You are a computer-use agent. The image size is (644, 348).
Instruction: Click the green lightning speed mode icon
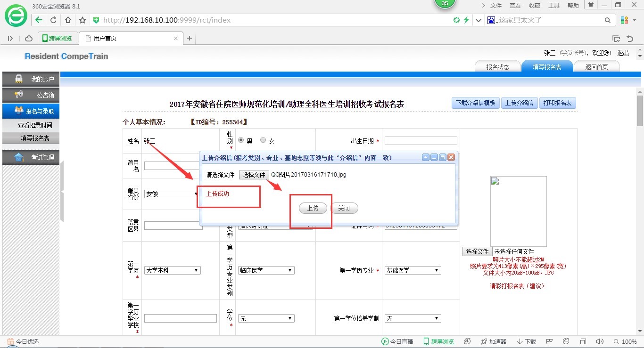[466, 20]
